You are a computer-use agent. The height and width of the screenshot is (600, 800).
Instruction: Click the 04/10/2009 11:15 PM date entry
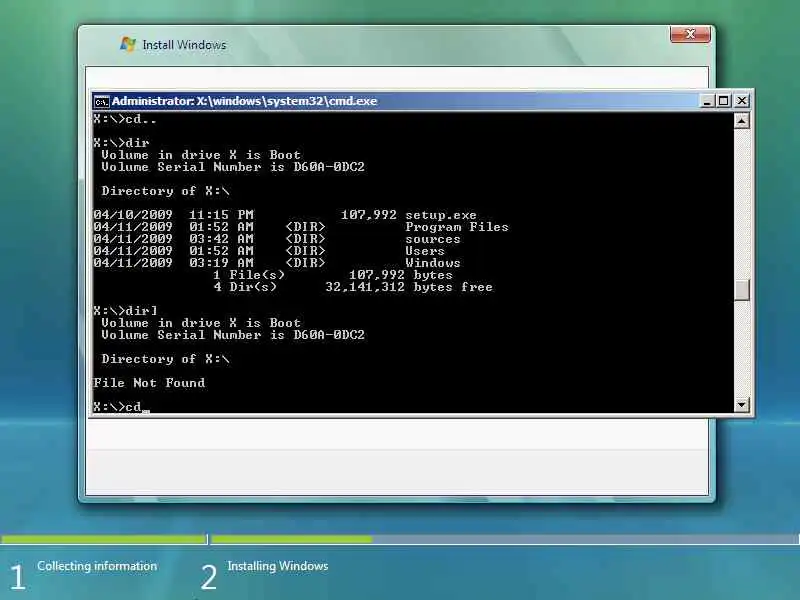coord(173,215)
